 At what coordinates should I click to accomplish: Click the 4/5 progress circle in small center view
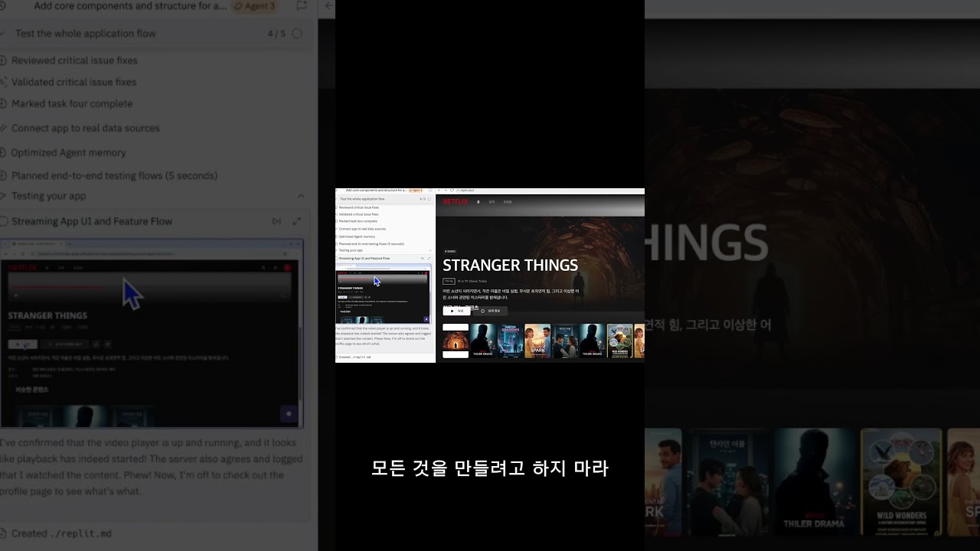pyautogui.click(x=430, y=199)
